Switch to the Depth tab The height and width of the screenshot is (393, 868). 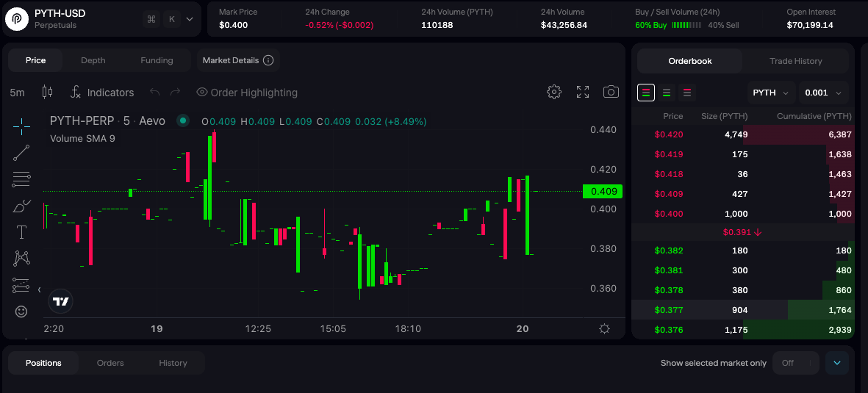click(93, 60)
